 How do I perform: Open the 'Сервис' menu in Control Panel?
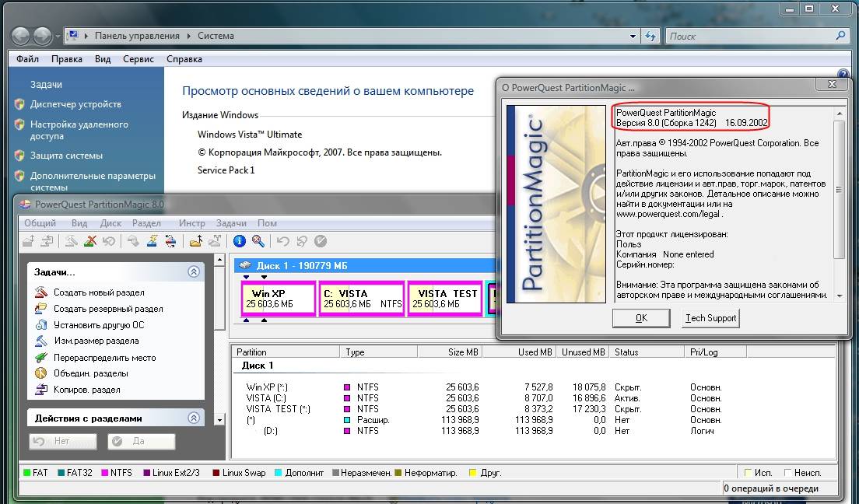point(138,59)
